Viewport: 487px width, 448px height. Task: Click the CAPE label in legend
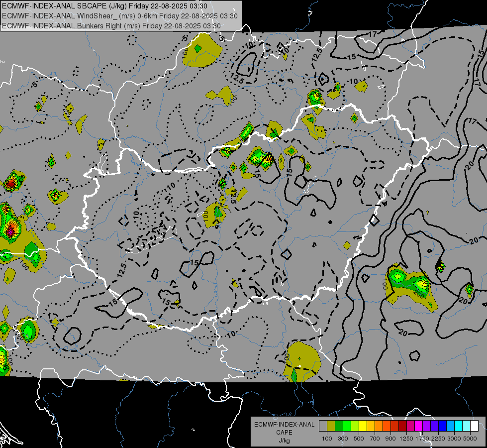click(284, 433)
